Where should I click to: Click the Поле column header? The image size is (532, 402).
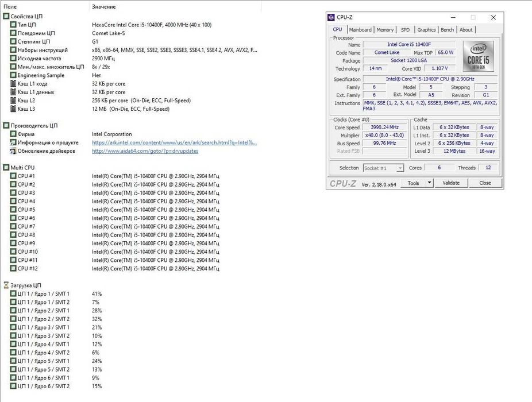click(10, 6)
